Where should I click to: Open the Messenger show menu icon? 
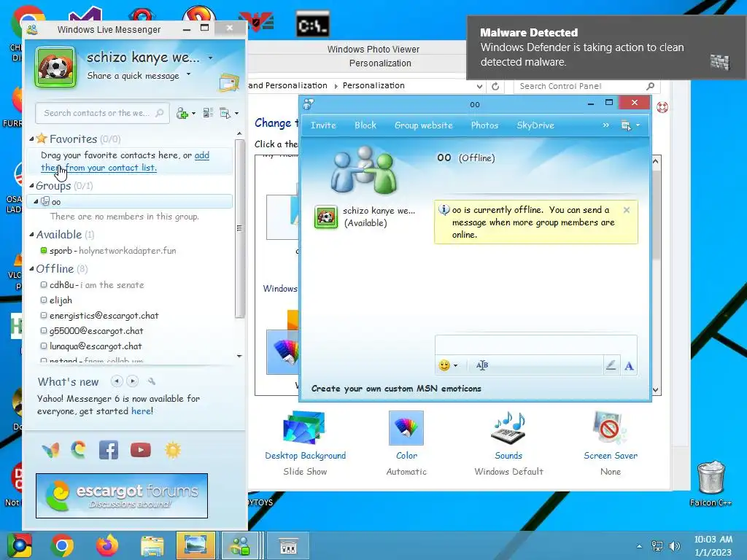(225, 113)
